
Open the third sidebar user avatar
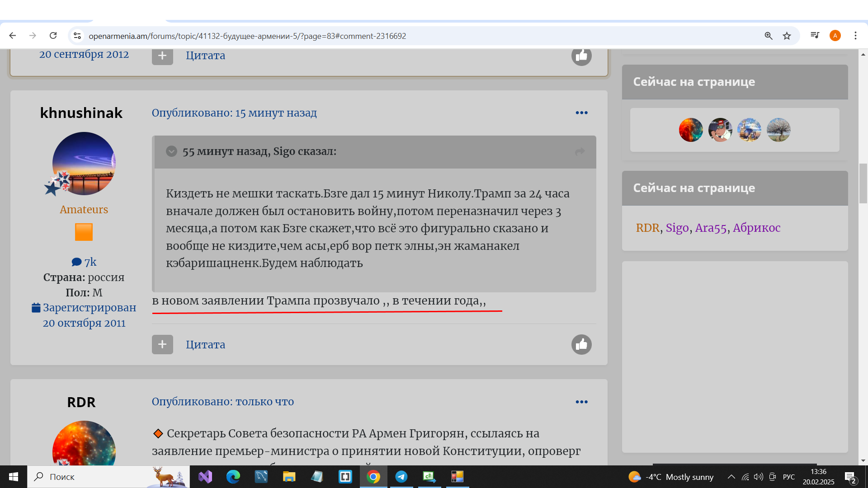(x=749, y=130)
